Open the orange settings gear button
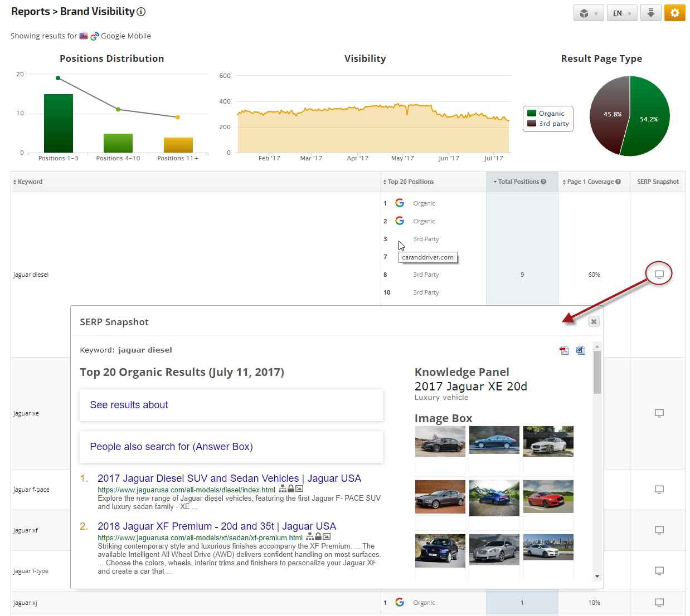 tap(674, 13)
